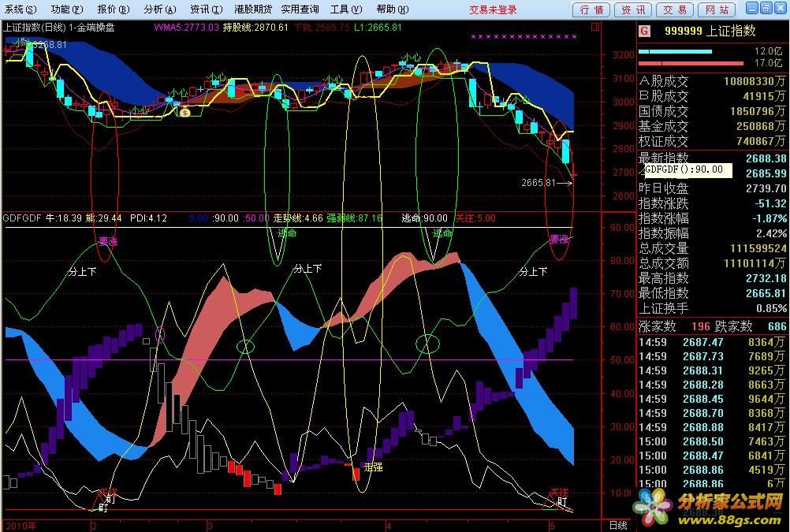This screenshot has width=790, height=532.
Task: Select the 指数涨跌 -51.32 row
Action: [x=713, y=203]
